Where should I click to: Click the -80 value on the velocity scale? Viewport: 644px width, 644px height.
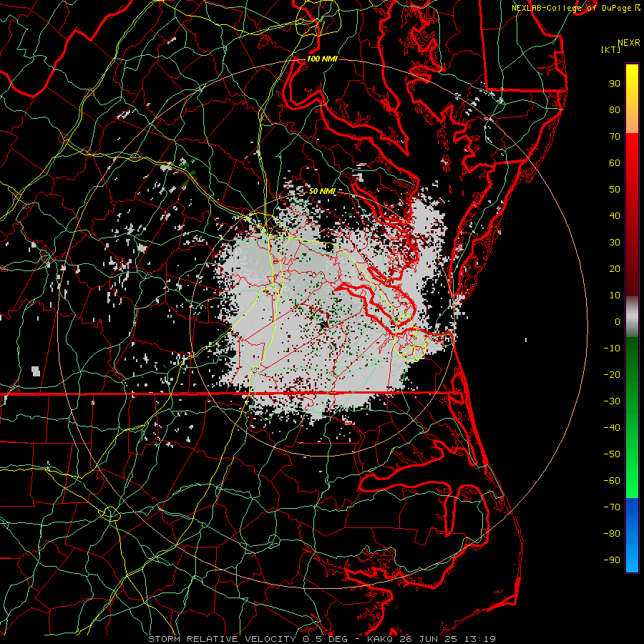[x=612, y=534]
